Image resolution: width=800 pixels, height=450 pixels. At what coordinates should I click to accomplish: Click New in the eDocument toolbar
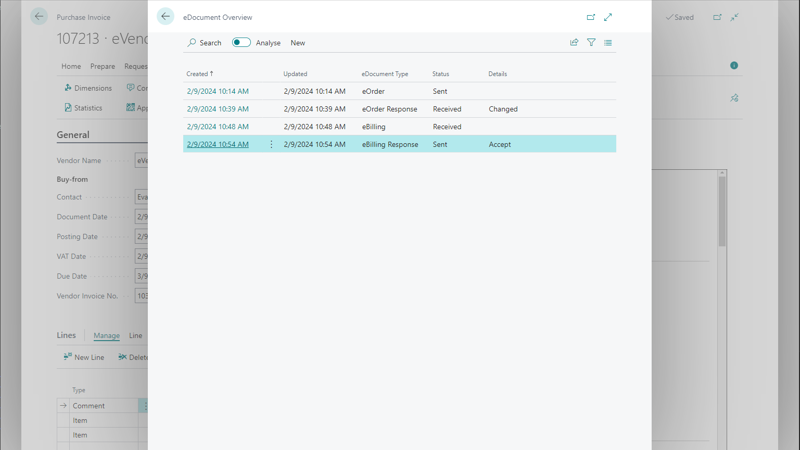click(x=298, y=43)
